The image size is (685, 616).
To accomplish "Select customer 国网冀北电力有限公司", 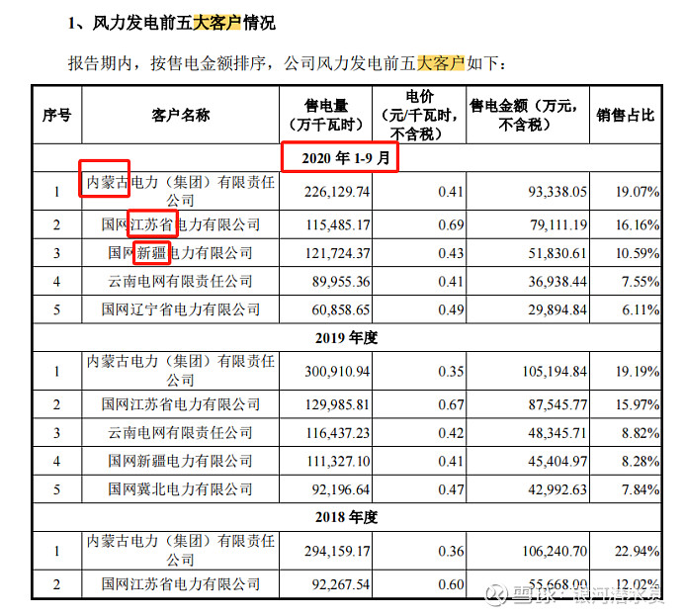I will pos(181,489).
